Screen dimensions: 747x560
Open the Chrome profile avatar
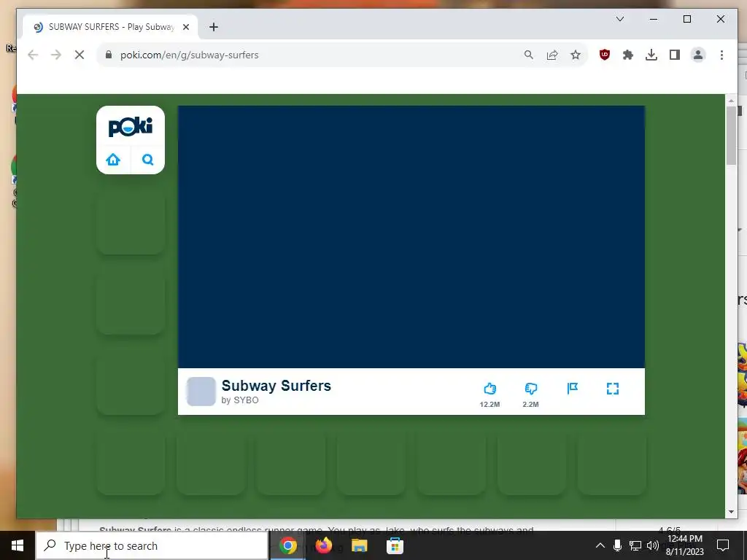point(698,55)
